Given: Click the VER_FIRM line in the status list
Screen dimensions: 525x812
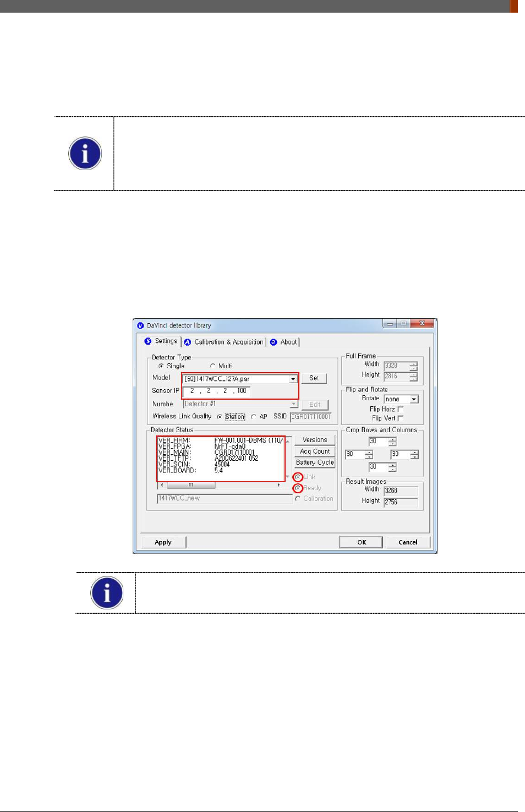Looking at the screenshot, I should (221, 440).
